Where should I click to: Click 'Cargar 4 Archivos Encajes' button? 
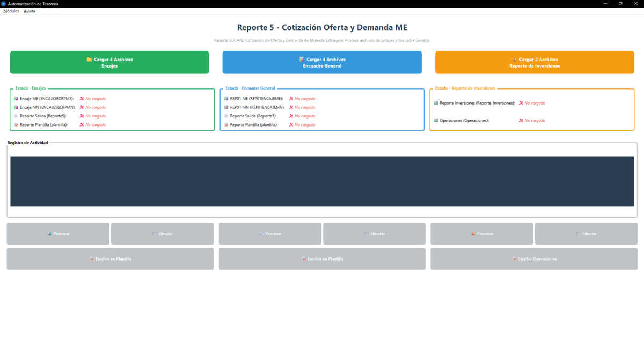[x=109, y=62]
